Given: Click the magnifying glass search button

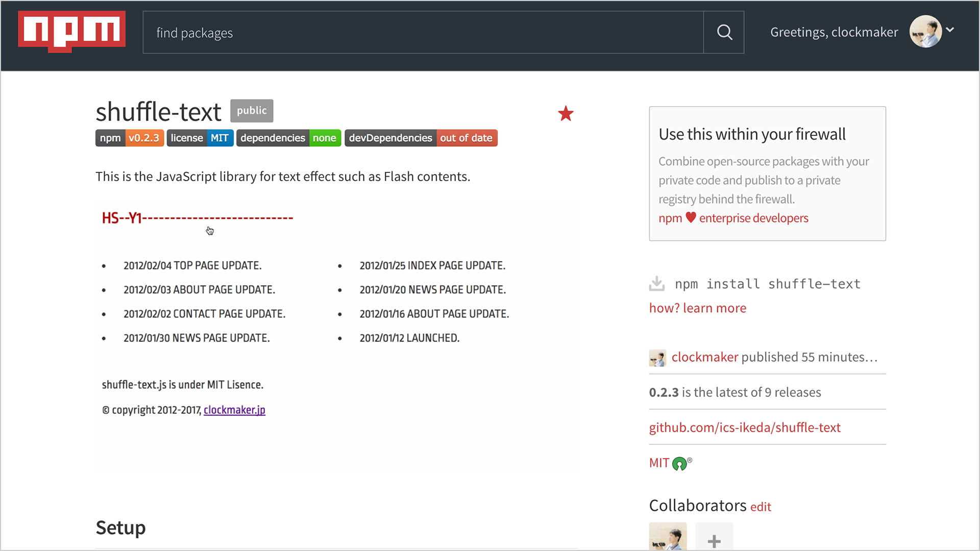Looking at the screenshot, I should (724, 33).
